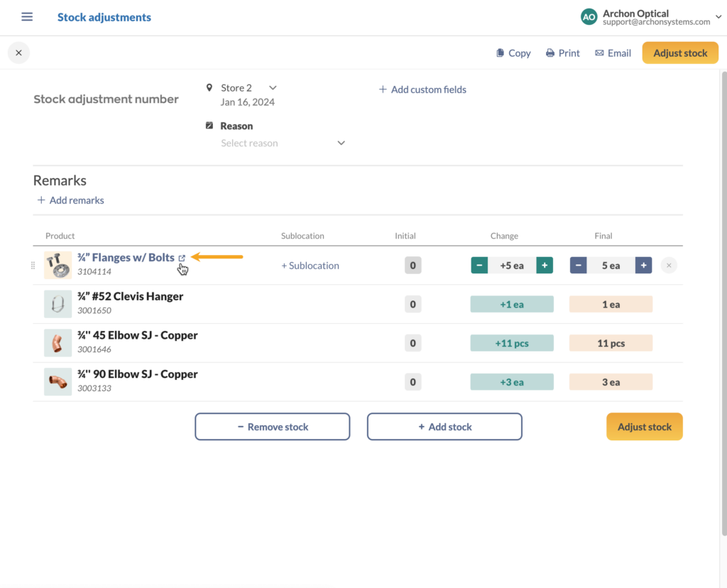The width and height of the screenshot is (727, 588).
Task: Open the hamburger navigation menu
Action: click(26, 16)
